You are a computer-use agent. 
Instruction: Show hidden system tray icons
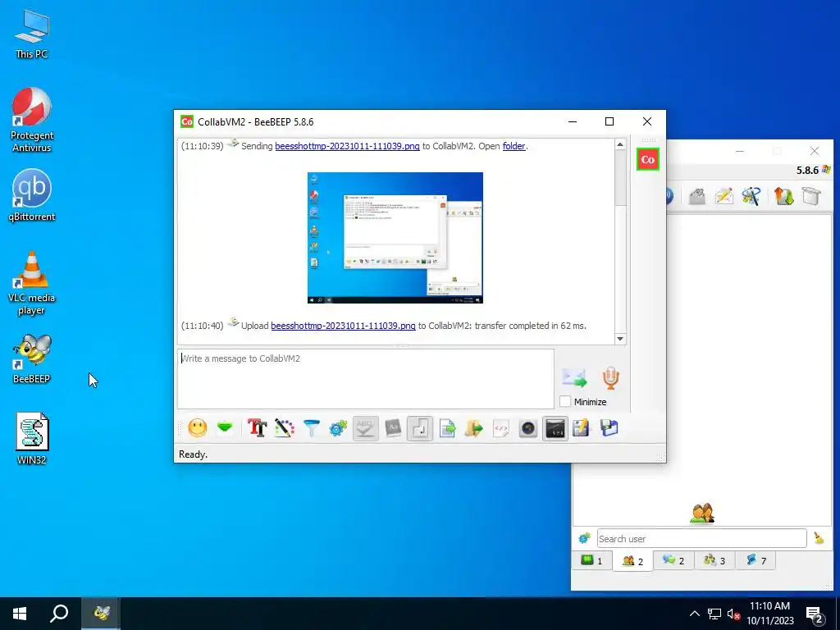(694, 614)
